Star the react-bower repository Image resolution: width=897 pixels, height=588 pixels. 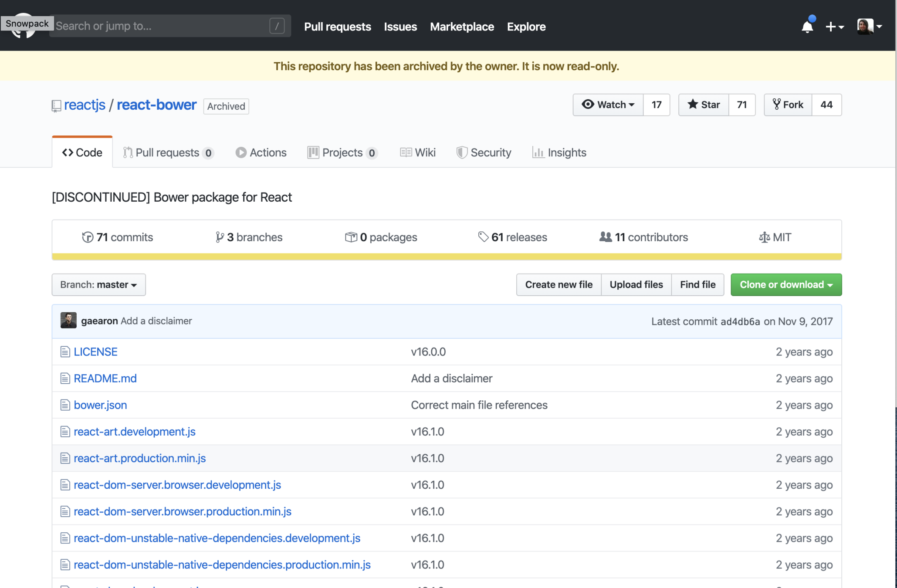click(x=703, y=105)
